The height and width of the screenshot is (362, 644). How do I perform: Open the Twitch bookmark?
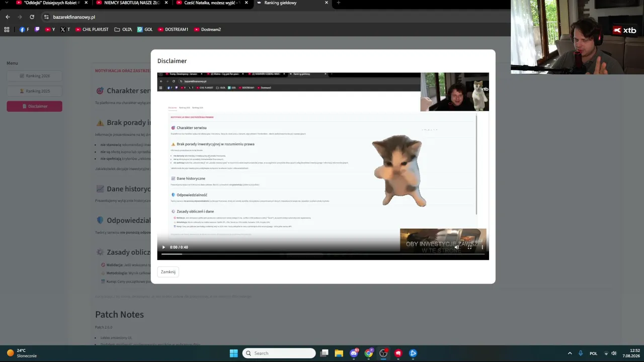(37, 30)
